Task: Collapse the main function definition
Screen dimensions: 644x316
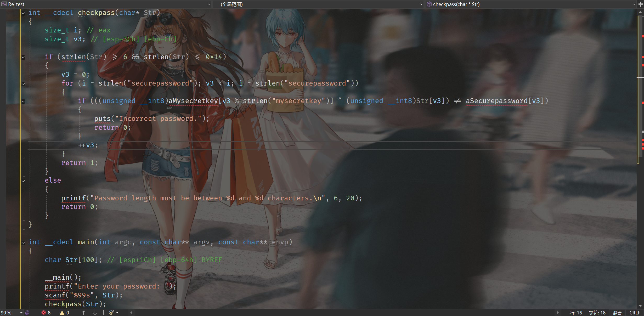Action: click(23, 242)
